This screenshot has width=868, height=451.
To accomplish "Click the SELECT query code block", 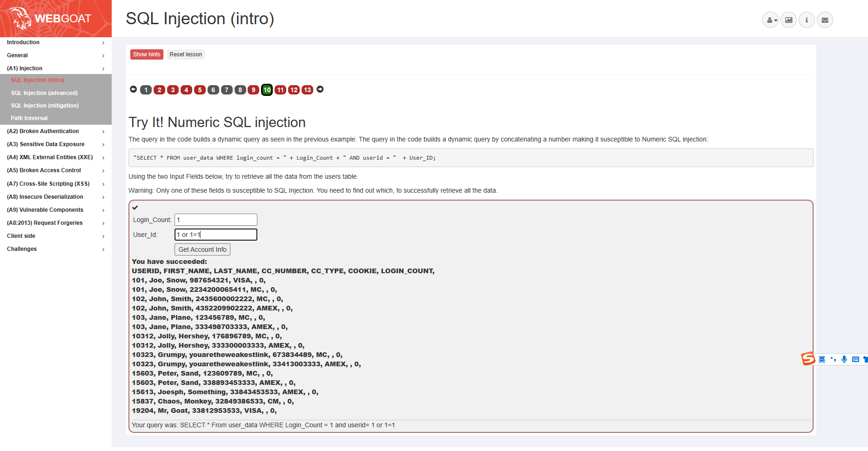I will [x=471, y=158].
